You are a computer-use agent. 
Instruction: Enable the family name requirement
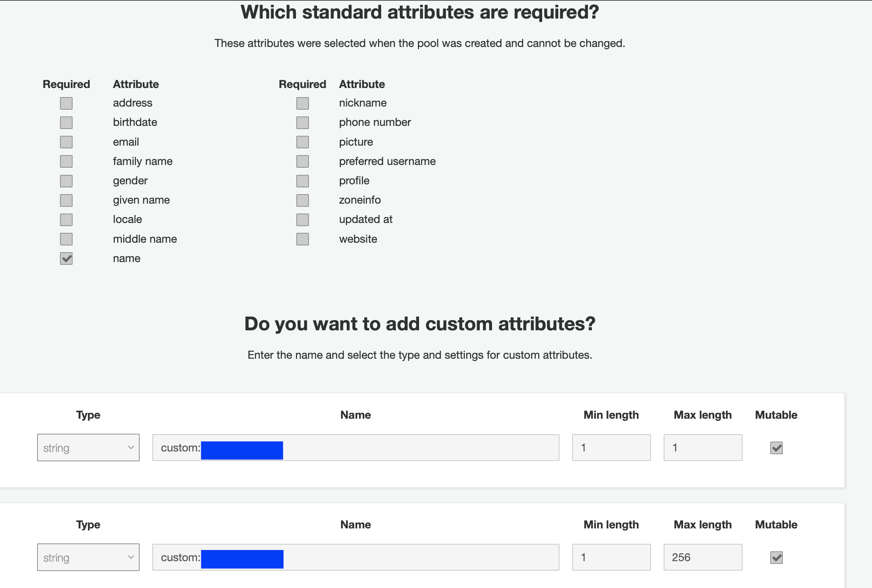click(66, 161)
